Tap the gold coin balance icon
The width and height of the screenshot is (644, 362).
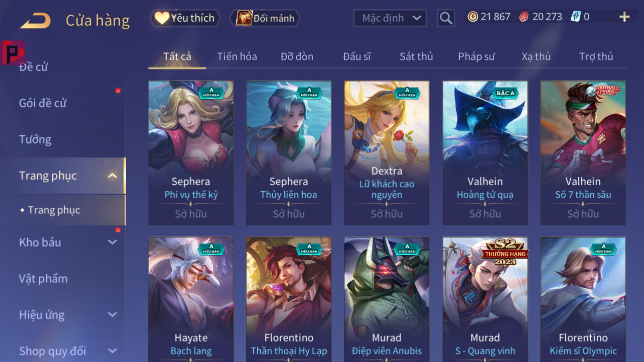coord(472,17)
